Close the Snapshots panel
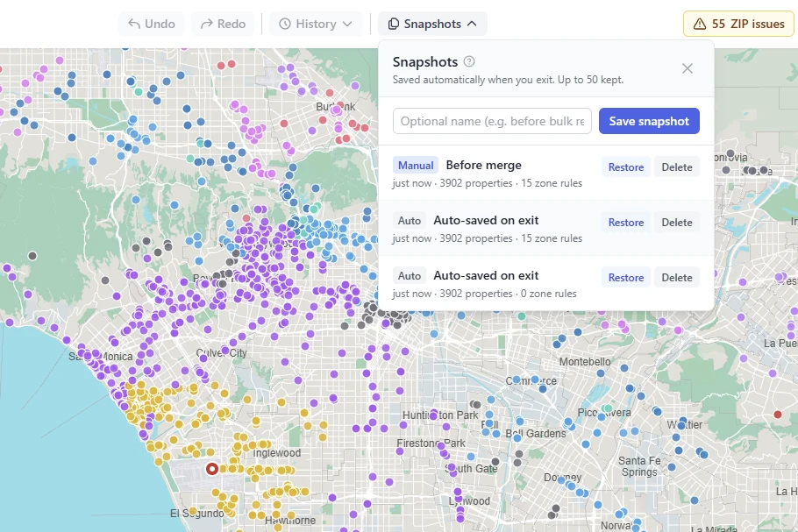This screenshot has height=532, width=798. point(687,68)
